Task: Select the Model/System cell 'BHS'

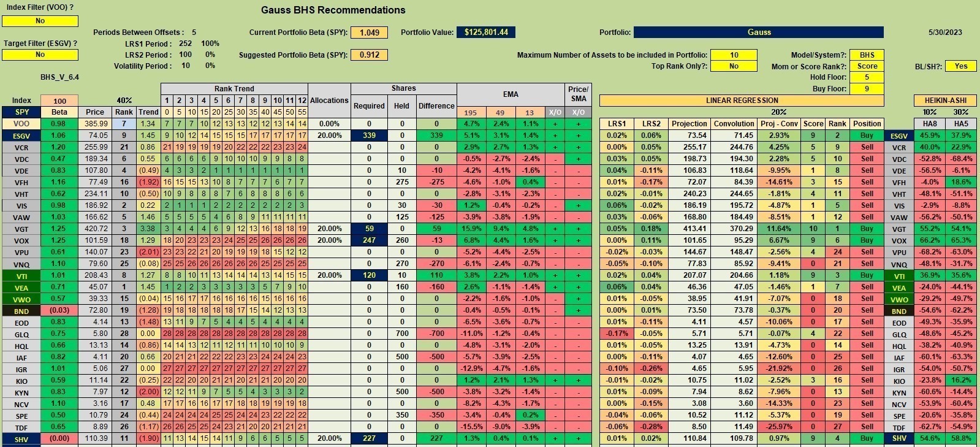Action: (867, 55)
